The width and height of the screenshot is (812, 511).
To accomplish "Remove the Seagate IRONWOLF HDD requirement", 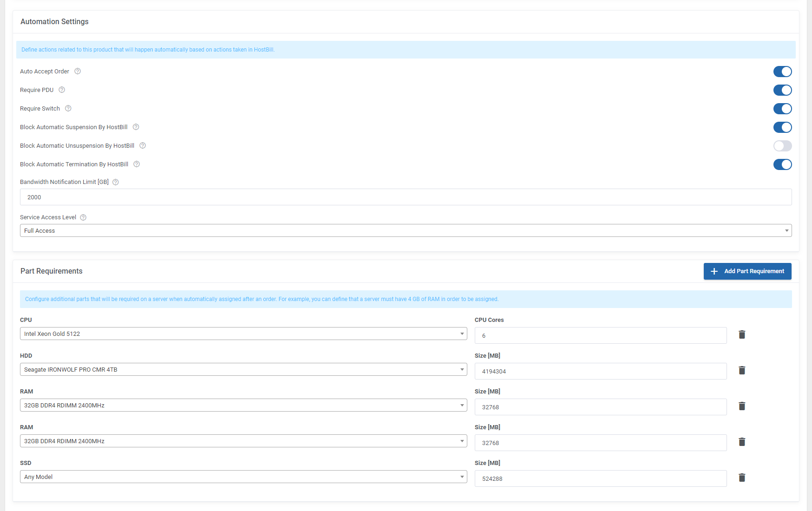I will (742, 370).
